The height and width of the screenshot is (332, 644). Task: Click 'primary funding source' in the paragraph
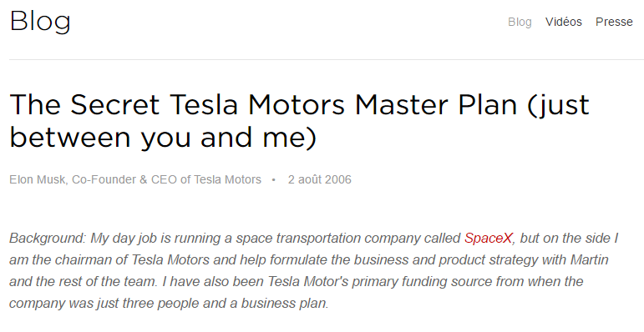(422, 281)
